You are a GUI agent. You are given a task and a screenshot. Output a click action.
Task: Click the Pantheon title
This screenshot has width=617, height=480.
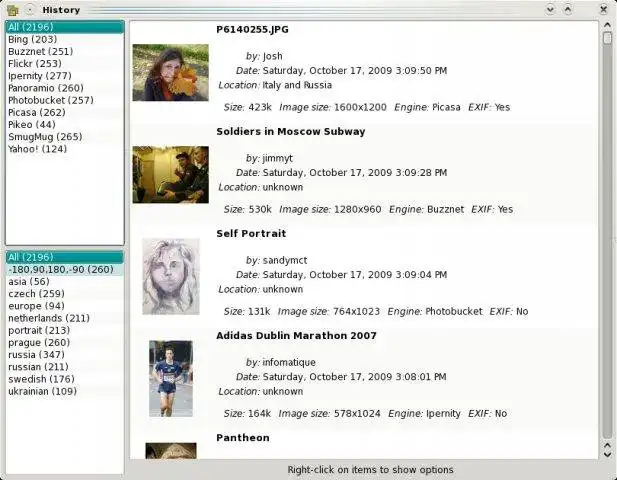(x=243, y=438)
